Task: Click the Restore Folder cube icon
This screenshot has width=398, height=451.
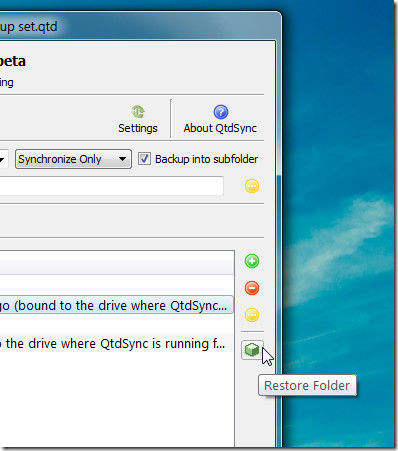Action: (252, 350)
